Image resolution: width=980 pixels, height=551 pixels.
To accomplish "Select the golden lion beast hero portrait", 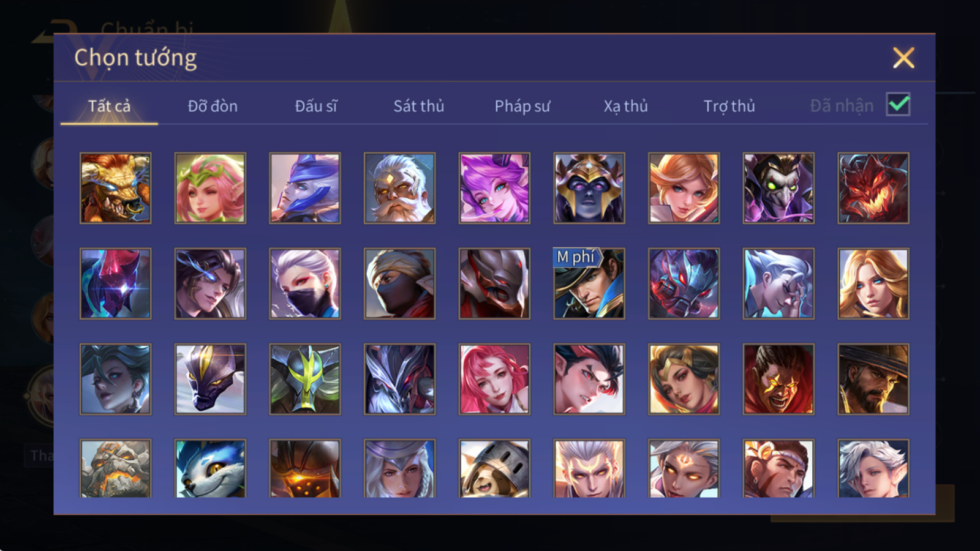I will point(115,188).
